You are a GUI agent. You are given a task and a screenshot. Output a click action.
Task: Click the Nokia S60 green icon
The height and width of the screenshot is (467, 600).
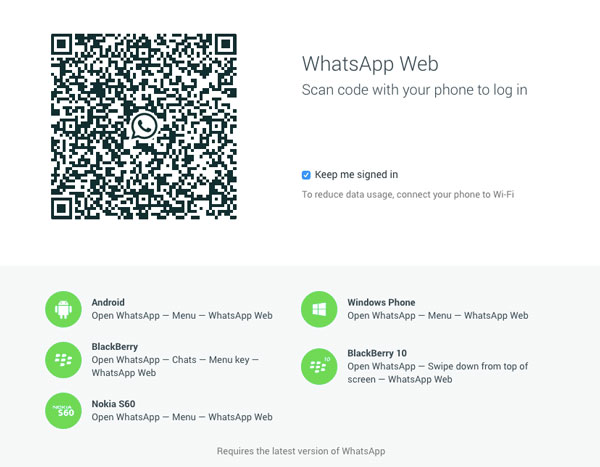click(x=63, y=411)
